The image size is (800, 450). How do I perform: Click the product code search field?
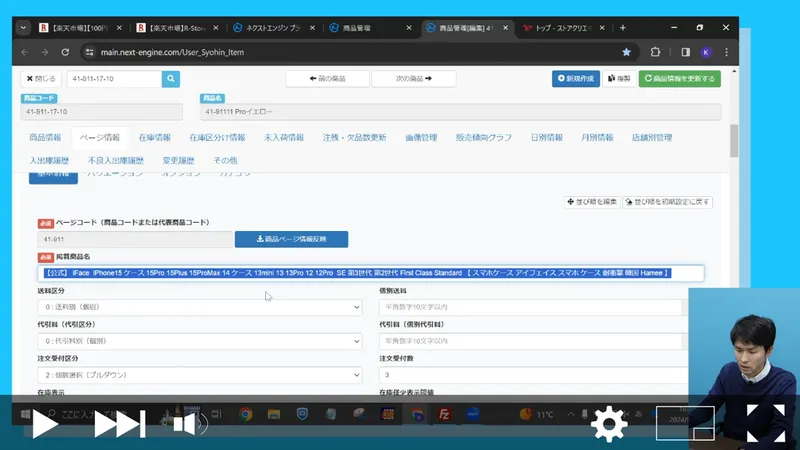point(114,79)
